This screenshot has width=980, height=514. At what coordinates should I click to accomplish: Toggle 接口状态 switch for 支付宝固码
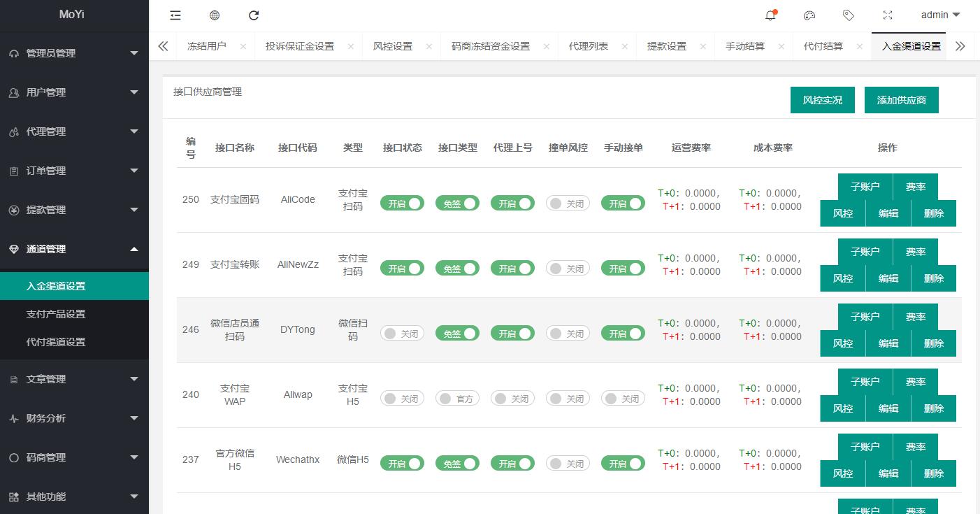402,204
